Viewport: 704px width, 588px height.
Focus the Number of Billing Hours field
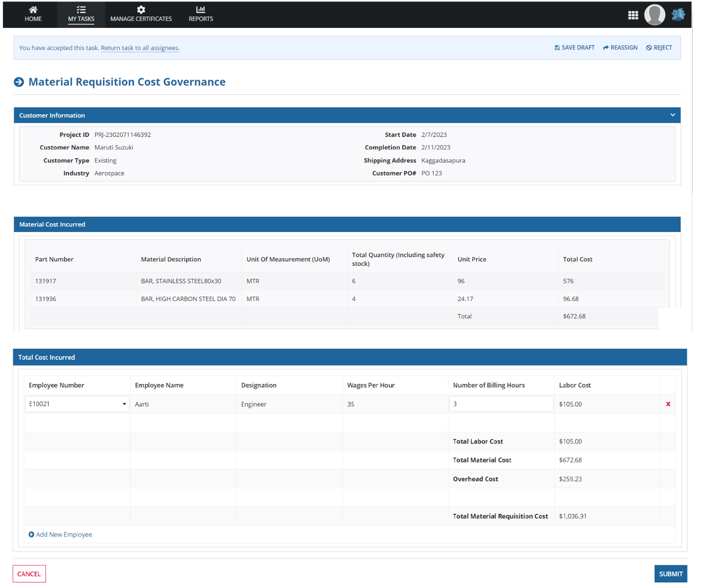pyautogui.click(x=501, y=404)
